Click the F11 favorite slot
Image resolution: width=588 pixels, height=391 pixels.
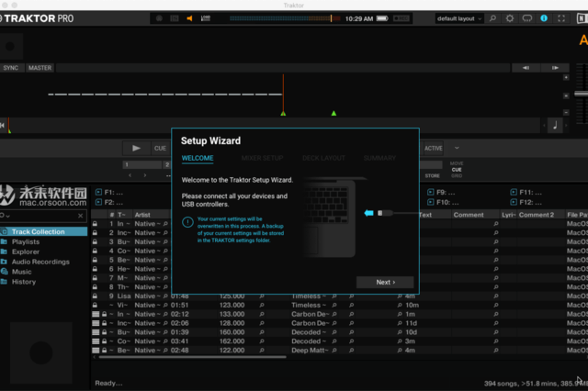coord(526,192)
